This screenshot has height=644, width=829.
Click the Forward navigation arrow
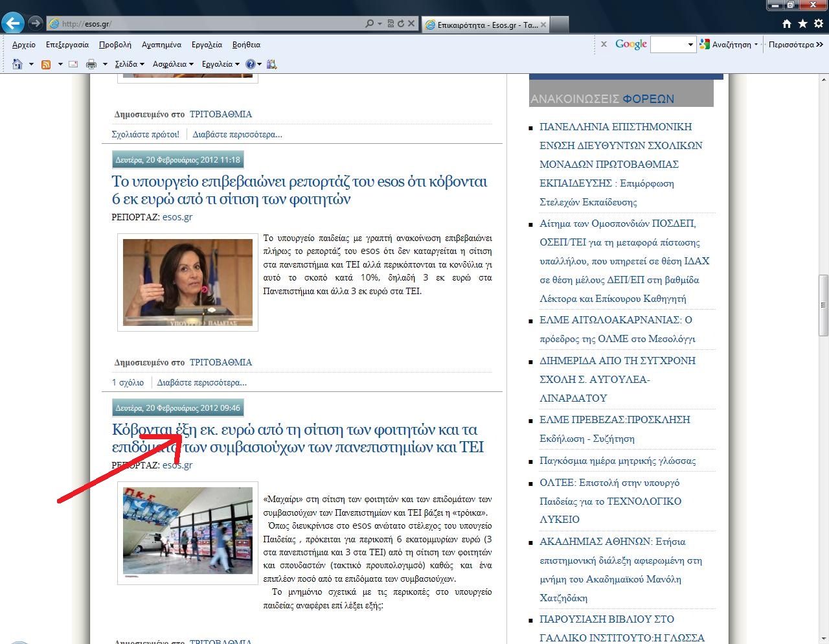pyautogui.click(x=36, y=23)
